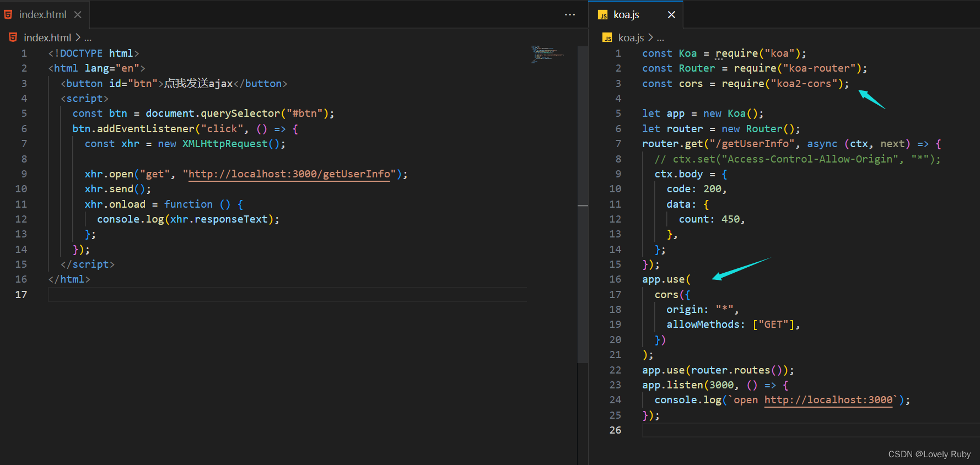Click the <!DOCTYPE html> line
This screenshot has height=465, width=980.
[94, 53]
